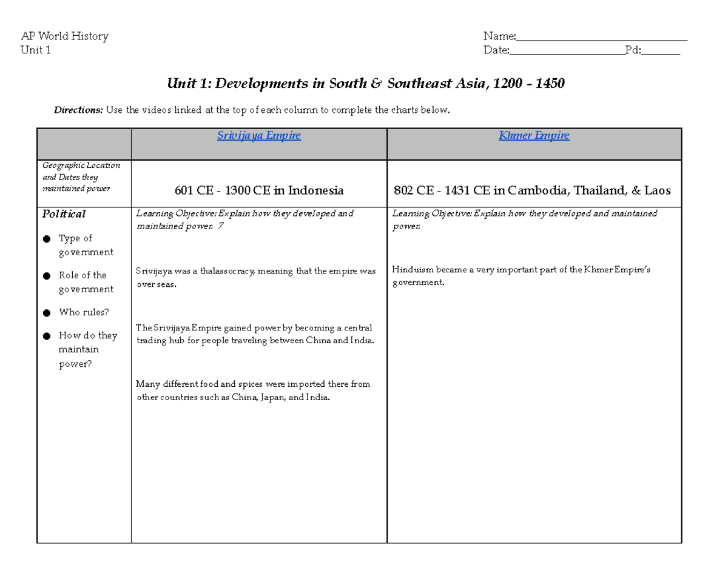Select the 601 CE Indonesia date text

pyautogui.click(x=258, y=190)
